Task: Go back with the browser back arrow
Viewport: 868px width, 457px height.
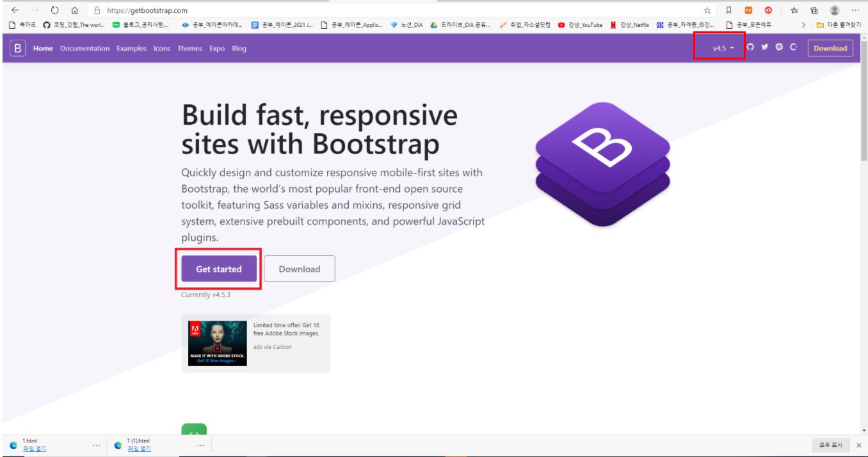Action: click(15, 10)
